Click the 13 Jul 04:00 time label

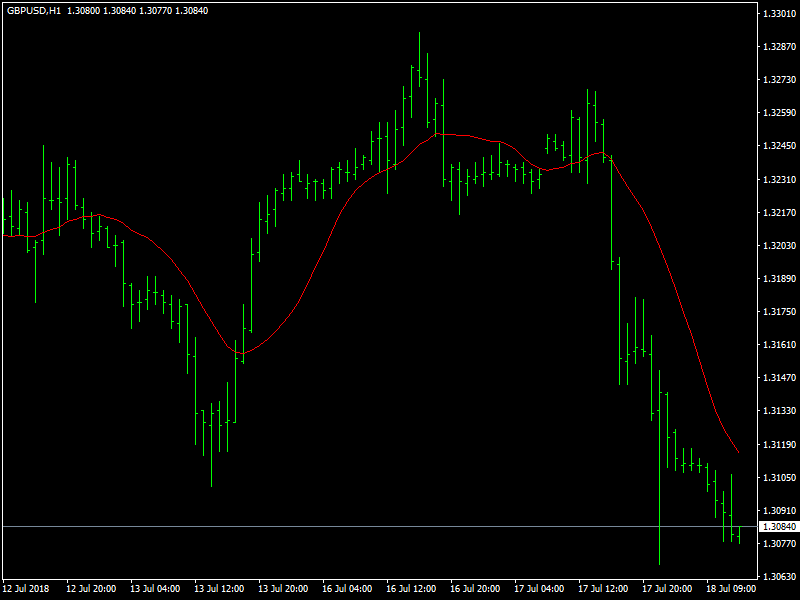point(155,589)
